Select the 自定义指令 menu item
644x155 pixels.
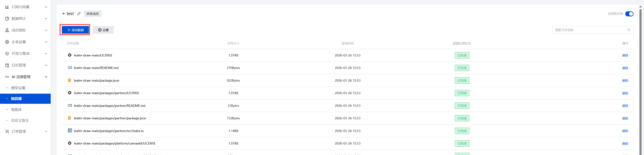(x=20, y=121)
